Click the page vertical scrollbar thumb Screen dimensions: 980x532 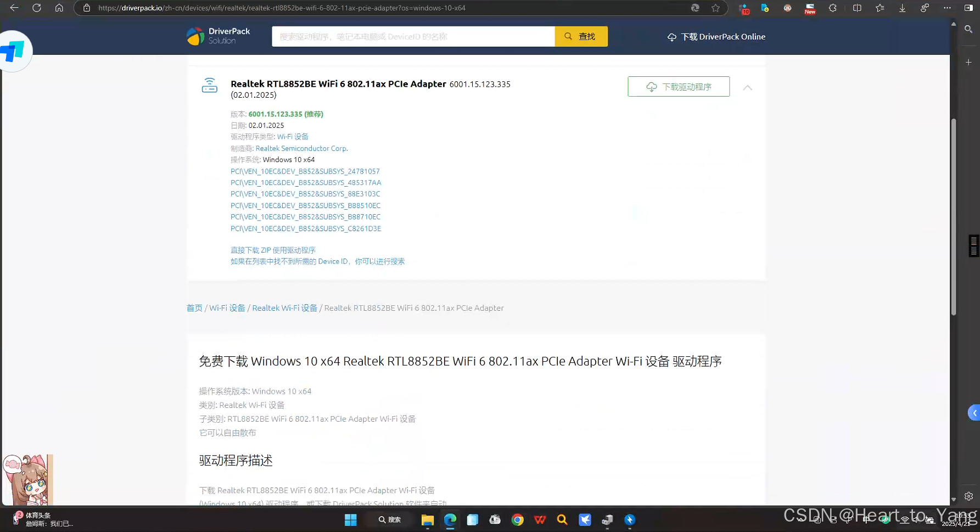click(x=954, y=217)
